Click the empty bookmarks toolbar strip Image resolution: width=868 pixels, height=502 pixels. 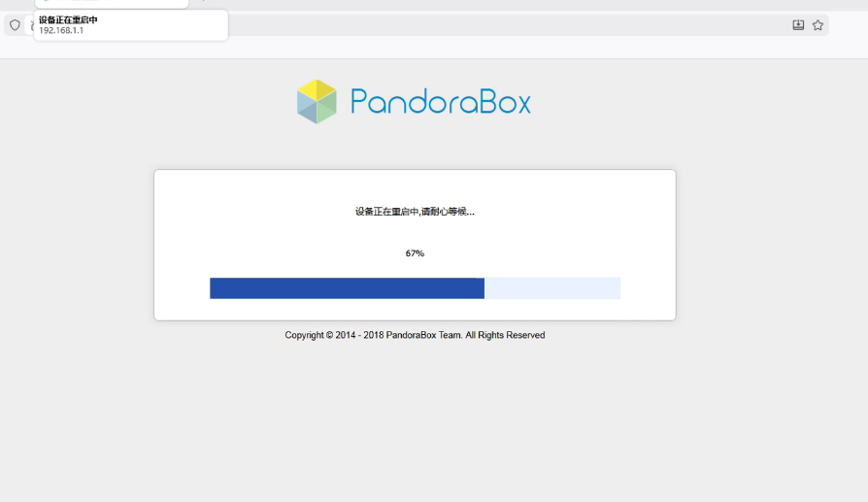pos(434,49)
